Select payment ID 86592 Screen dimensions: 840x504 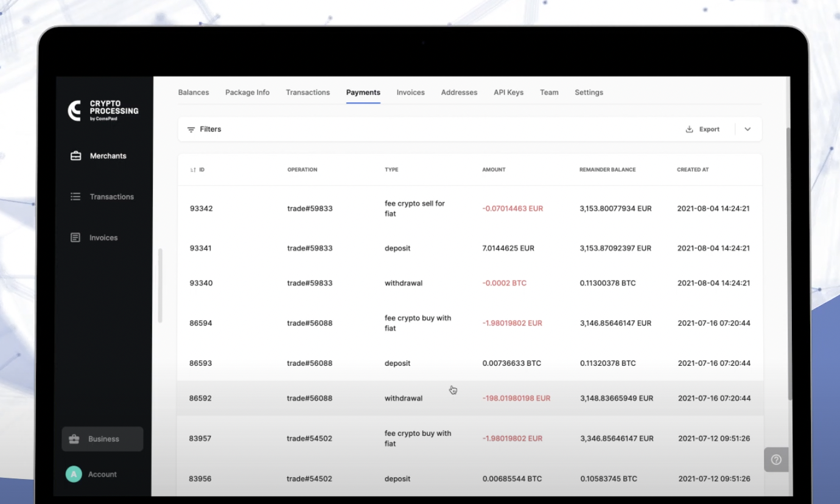coord(201,398)
